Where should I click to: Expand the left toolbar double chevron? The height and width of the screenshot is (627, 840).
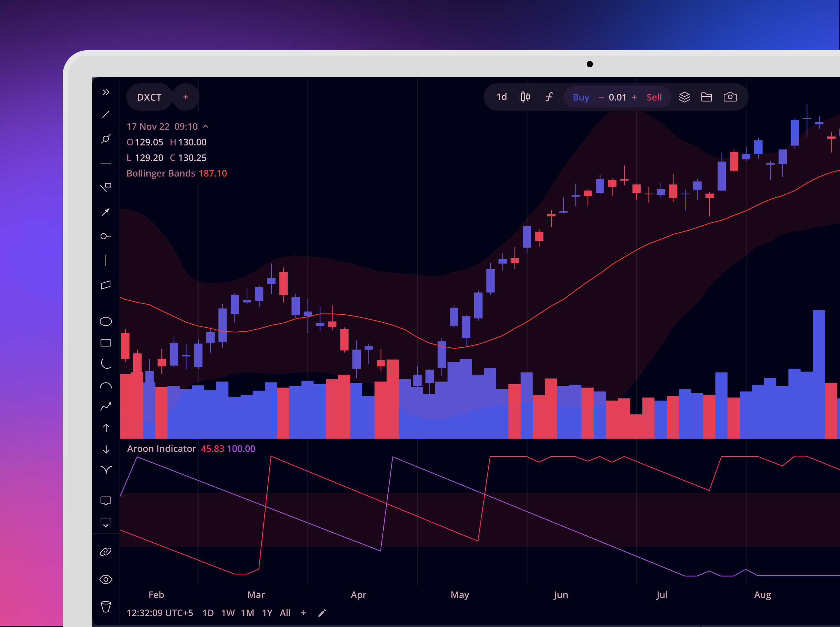[106, 92]
